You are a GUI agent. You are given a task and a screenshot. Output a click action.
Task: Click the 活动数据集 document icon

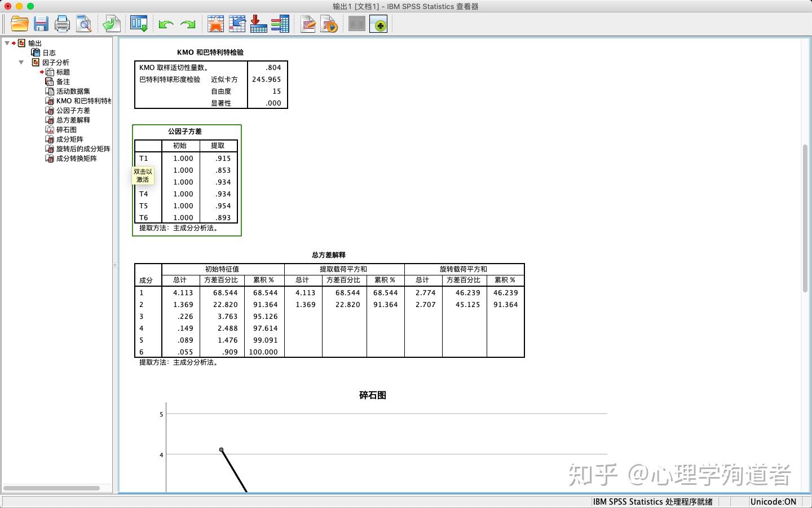50,91
